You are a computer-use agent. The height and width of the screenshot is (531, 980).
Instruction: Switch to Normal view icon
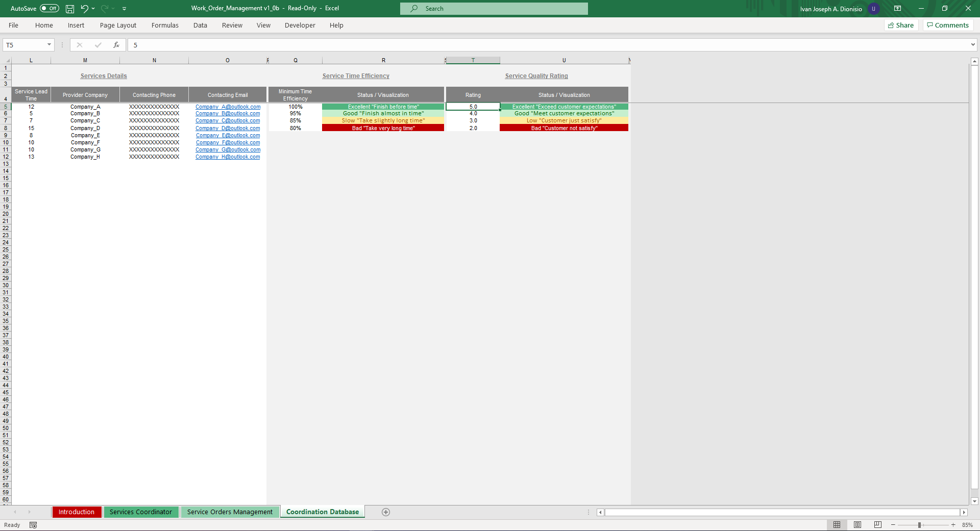click(x=837, y=525)
